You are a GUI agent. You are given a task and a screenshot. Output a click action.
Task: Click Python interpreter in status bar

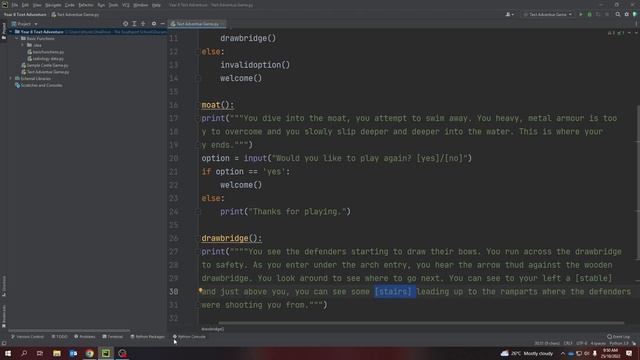point(619,344)
